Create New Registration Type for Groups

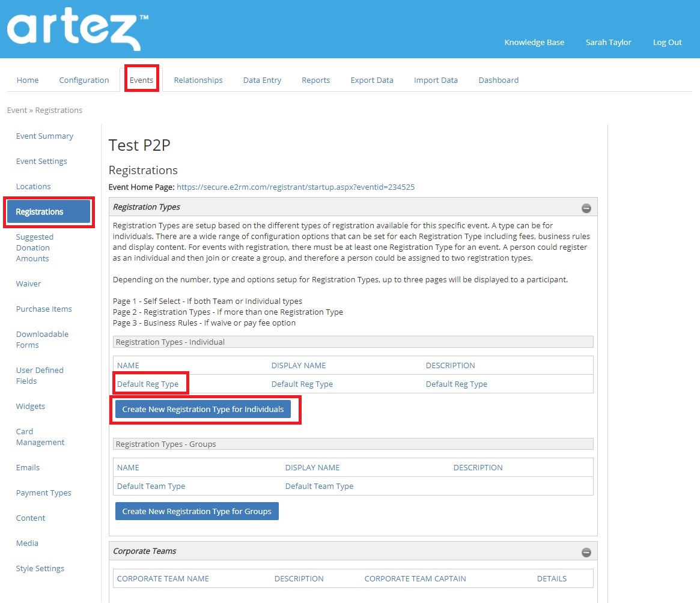point(197,512)
